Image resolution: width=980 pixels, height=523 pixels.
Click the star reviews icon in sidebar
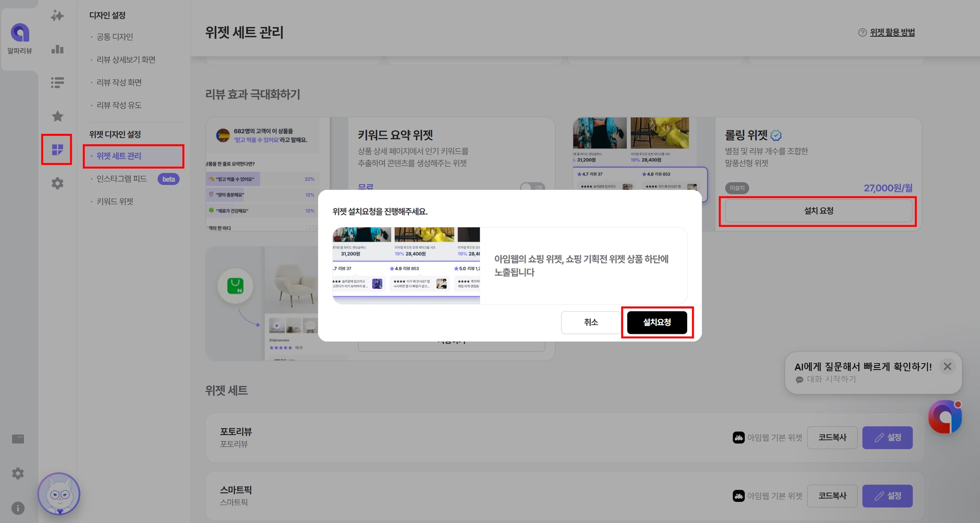tap(57, 116)
